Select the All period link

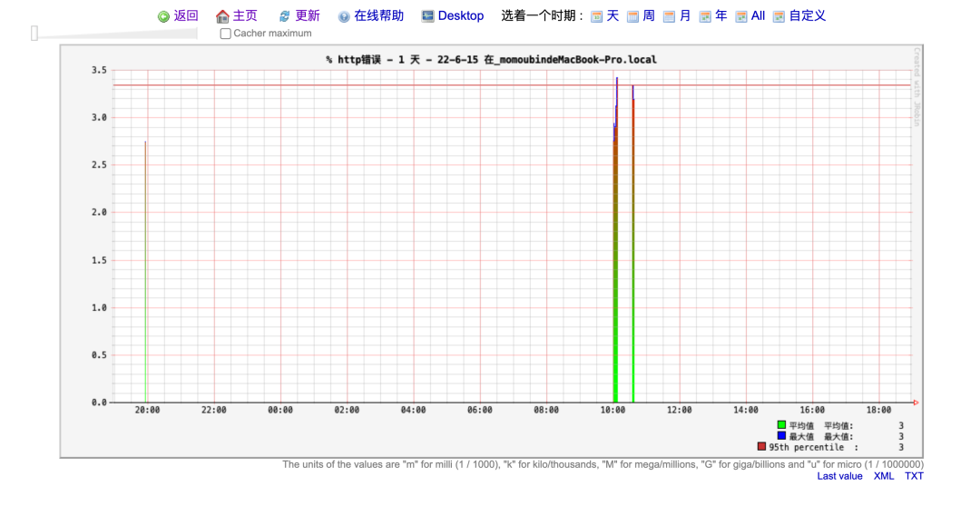pyautogui.click(x=758, y=15)
